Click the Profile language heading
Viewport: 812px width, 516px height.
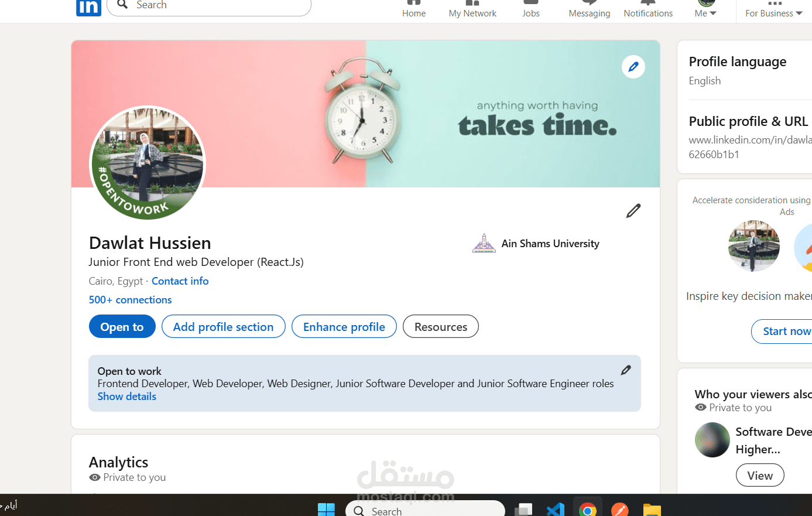point(738,61)
